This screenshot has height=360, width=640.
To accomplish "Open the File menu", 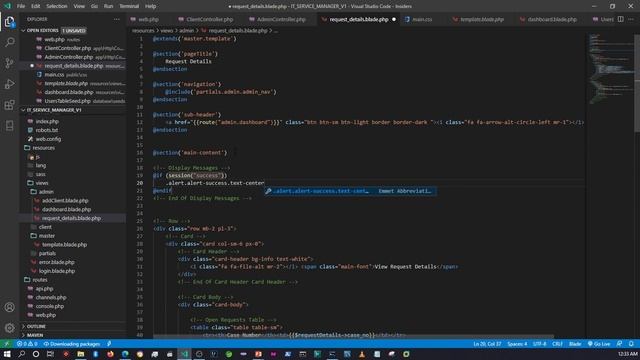I will point(21,6).
